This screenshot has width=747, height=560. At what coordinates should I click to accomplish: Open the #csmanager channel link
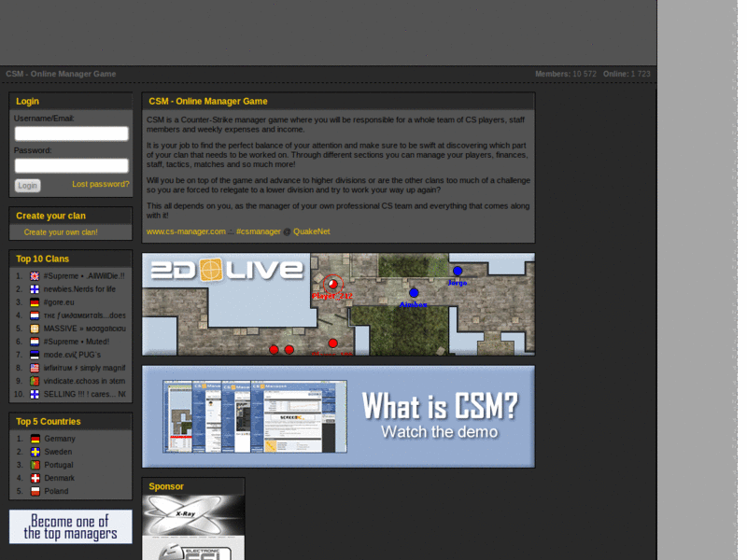tap(259, 231)
